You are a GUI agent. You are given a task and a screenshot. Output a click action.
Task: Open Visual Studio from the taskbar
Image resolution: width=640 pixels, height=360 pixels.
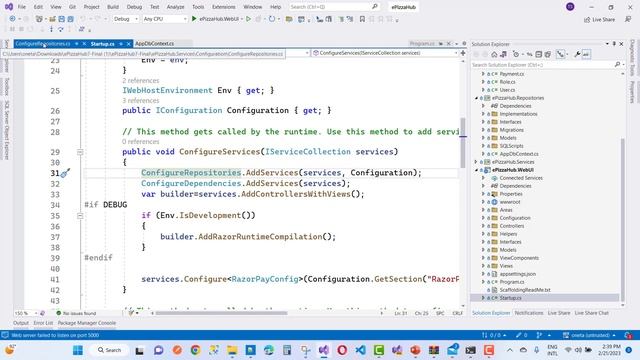(x=324, y=350)
